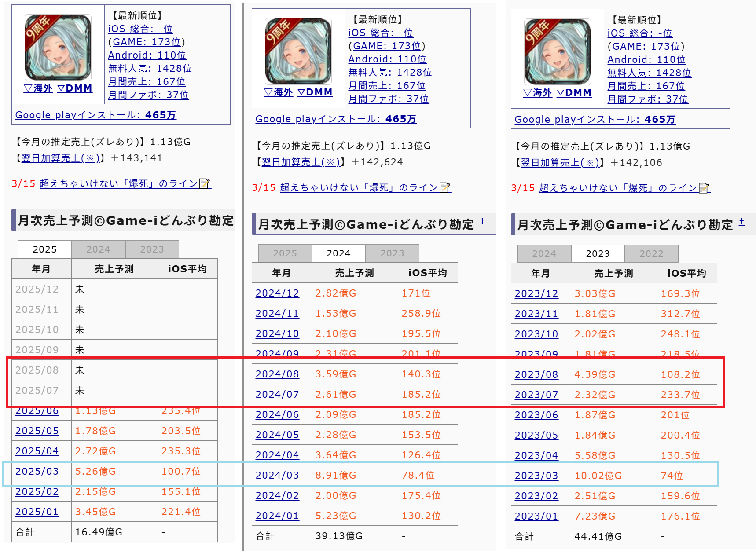Open the 2023/03 month link

(x=536, y=476)
